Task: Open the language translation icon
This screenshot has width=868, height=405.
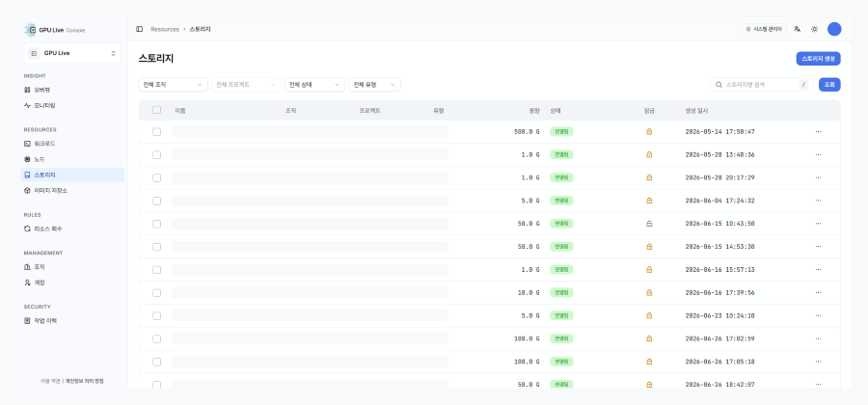Action: click(798, 29)
